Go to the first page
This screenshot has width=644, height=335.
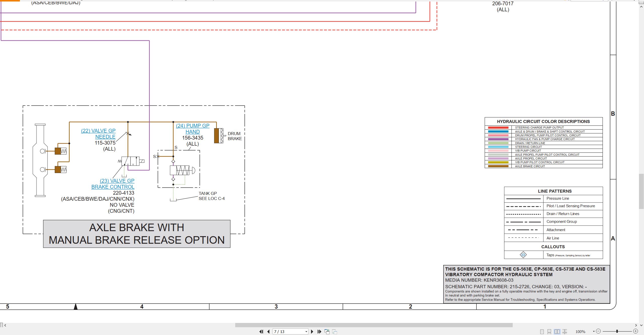coord(261,331)
